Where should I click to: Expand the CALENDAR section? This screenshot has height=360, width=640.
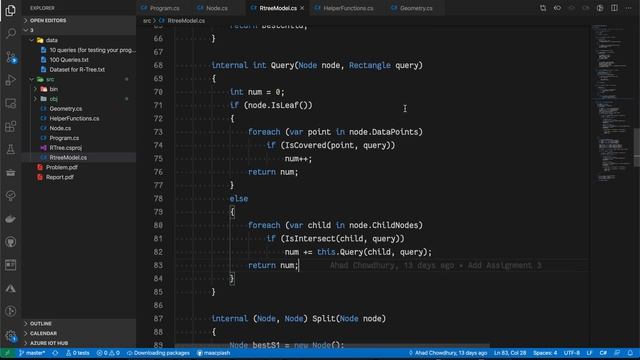tap(79, 333)
